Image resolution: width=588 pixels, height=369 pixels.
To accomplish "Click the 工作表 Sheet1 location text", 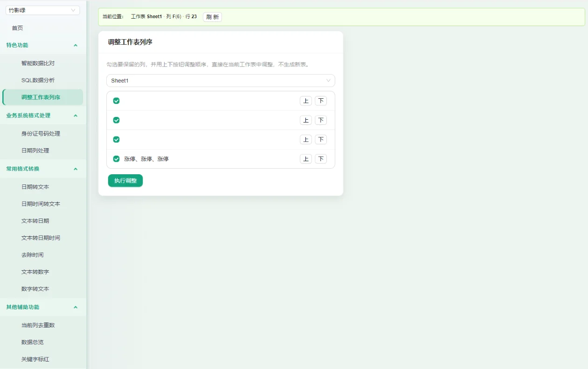I will [x=146, y=17].
